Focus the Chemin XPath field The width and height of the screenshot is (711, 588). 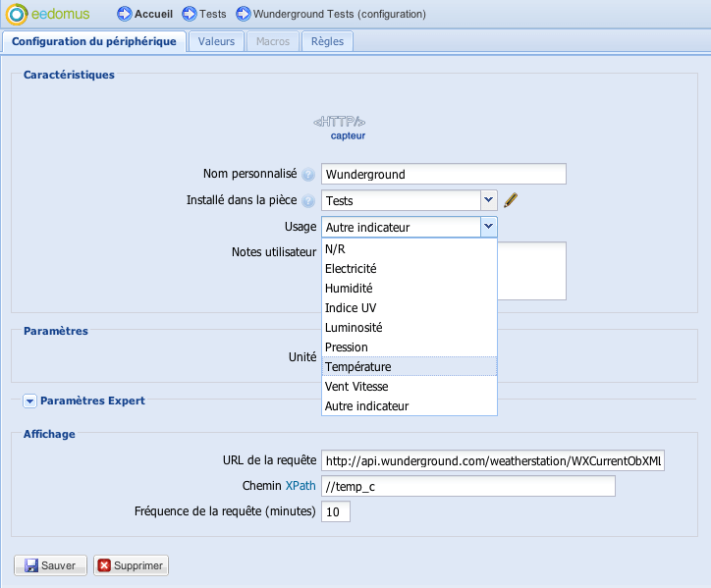pyautogui.click(x=468, y=486)
